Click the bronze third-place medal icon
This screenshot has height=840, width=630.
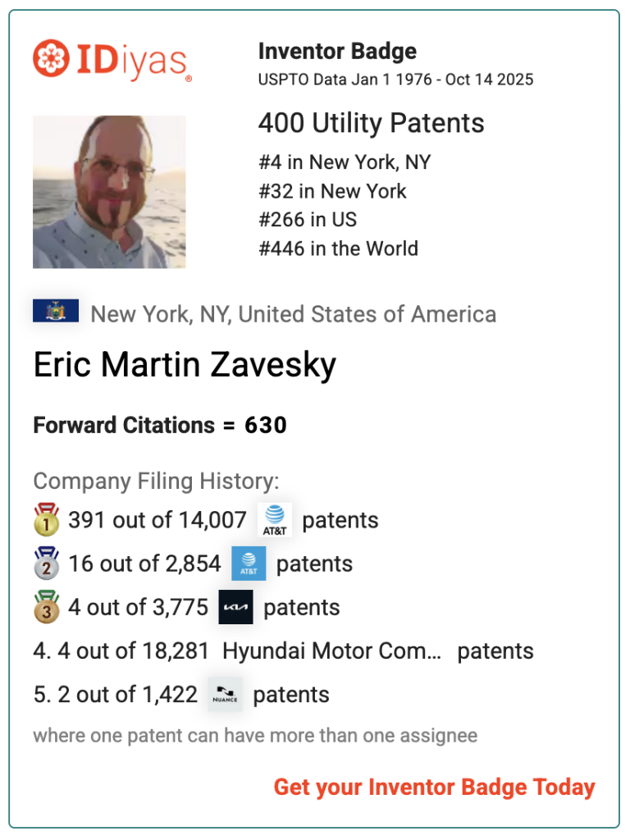46,607
